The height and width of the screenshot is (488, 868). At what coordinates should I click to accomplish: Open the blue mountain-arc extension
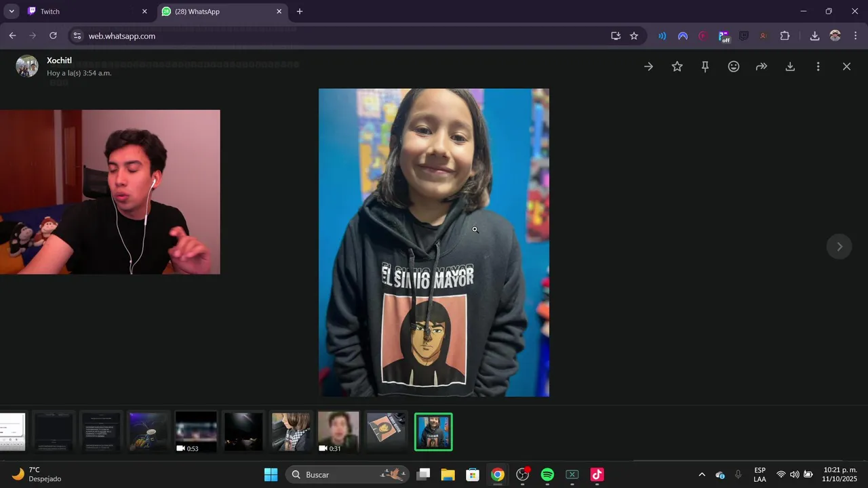tap(683, 36)
